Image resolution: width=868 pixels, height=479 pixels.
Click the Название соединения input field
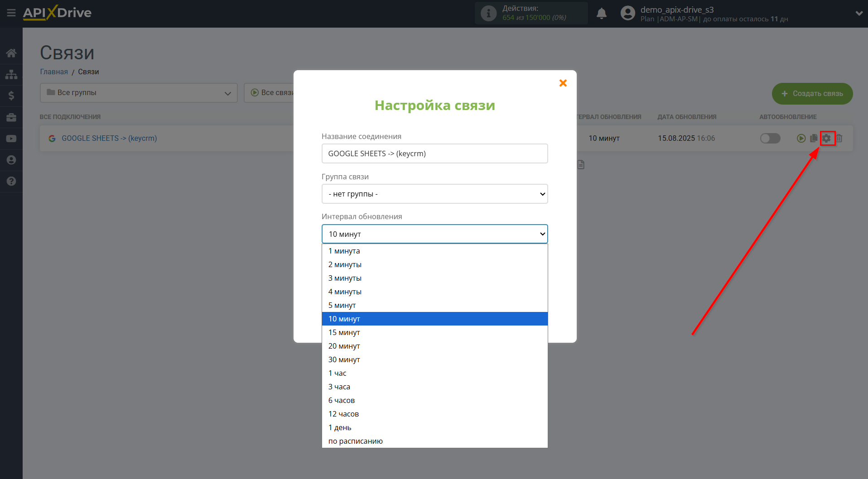(434, 153)
